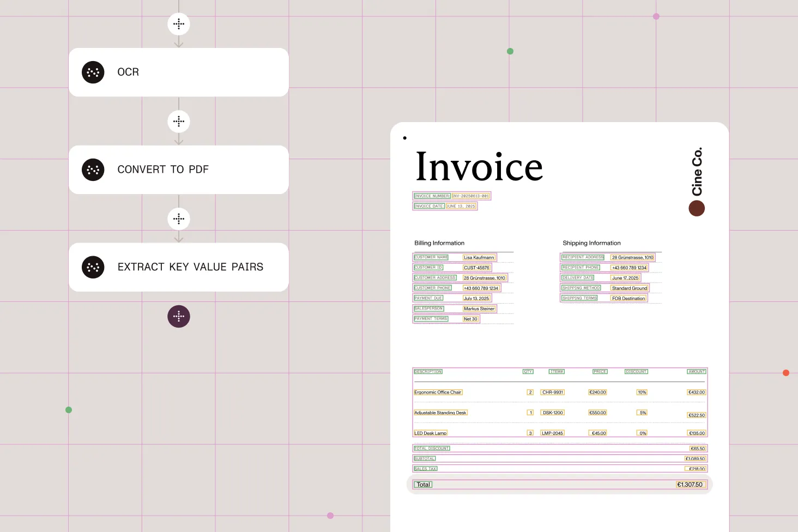Click connector between Convert to PDF and Extract

pyautogui.click(x=179, y=219)
